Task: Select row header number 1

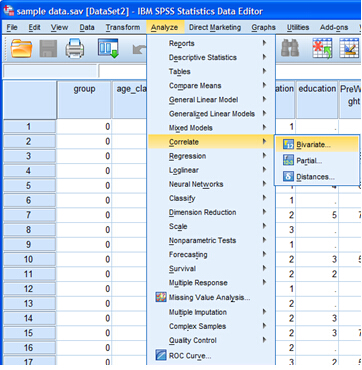Action: [x=29, y=127]
